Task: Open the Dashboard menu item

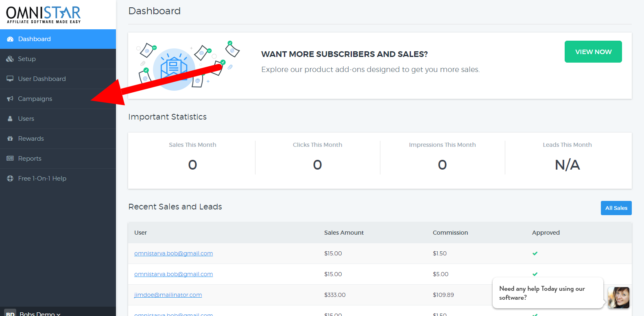Action: point(58,39)
